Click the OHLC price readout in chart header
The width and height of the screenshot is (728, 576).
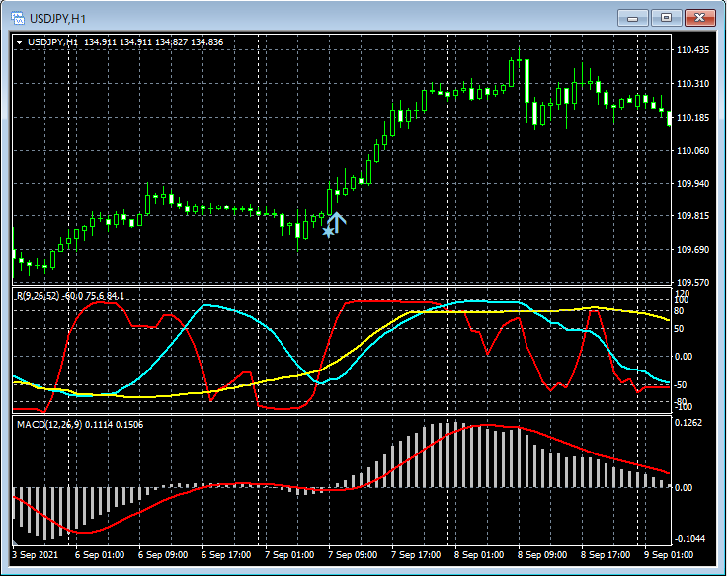pos(153,42)
